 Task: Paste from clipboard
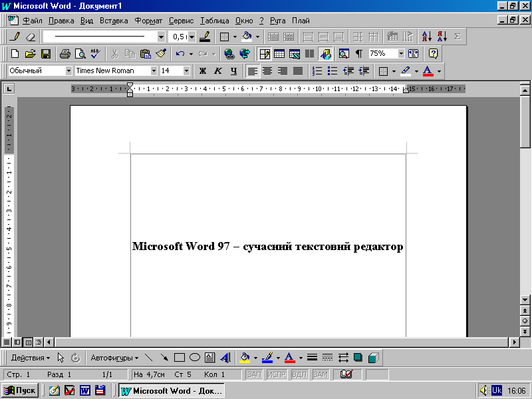146,54
